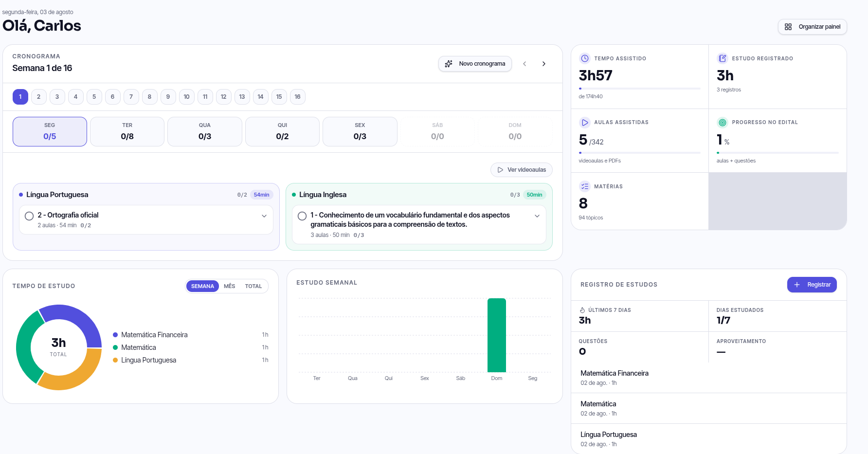Click the Tempo Assistido progress bar
This screenshot has height=454, width=868.
point(640,89)
